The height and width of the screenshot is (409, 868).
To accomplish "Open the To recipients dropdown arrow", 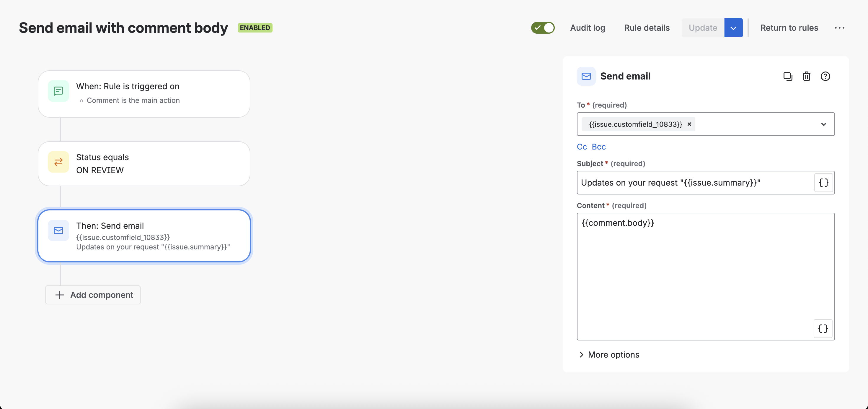I will coord(823,124).
